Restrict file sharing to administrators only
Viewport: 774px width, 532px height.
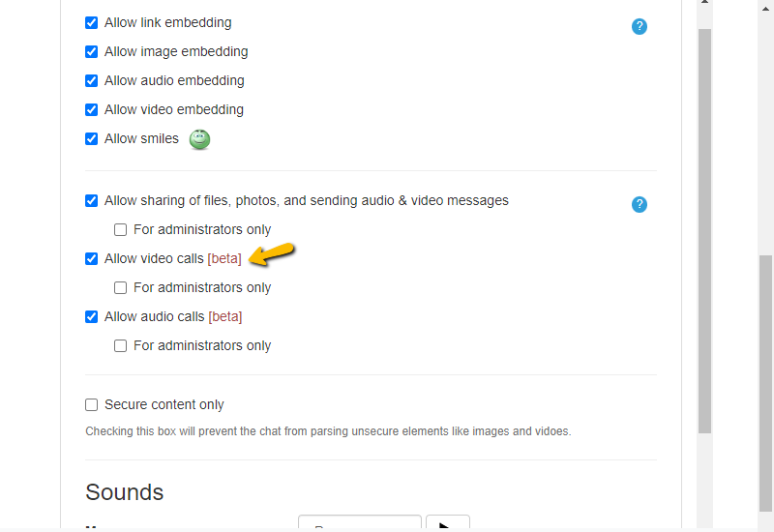tap(120, 230)
